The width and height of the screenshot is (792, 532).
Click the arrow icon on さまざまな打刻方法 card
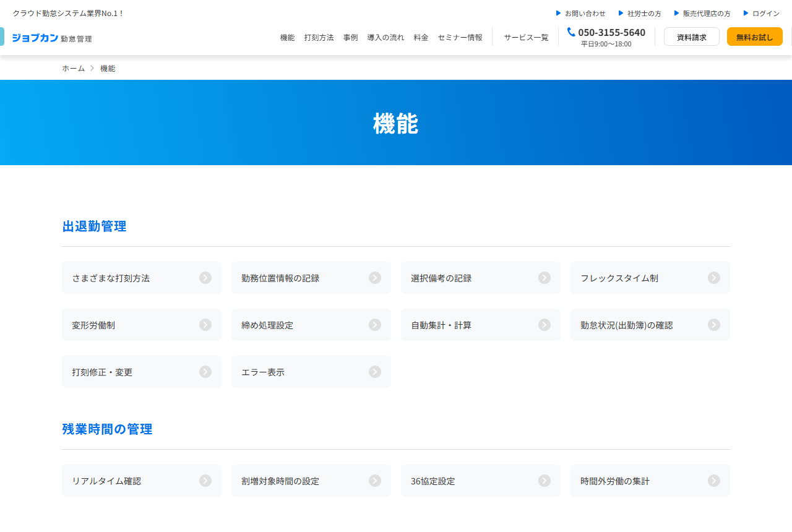tap(205, 278)
